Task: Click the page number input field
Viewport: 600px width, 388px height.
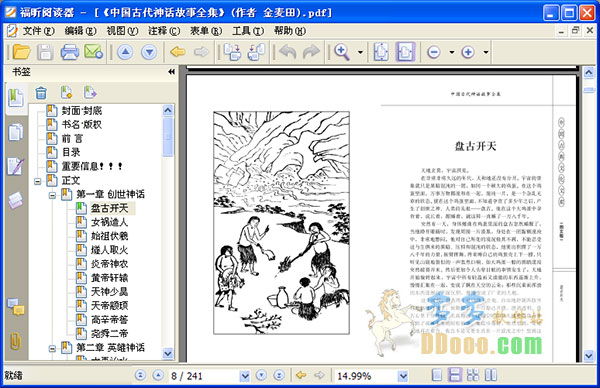Action: point(204,376)
